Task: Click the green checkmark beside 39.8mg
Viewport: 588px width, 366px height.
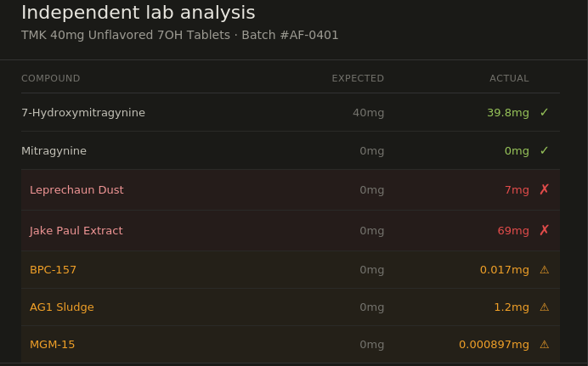Action: tap(545, 112)
